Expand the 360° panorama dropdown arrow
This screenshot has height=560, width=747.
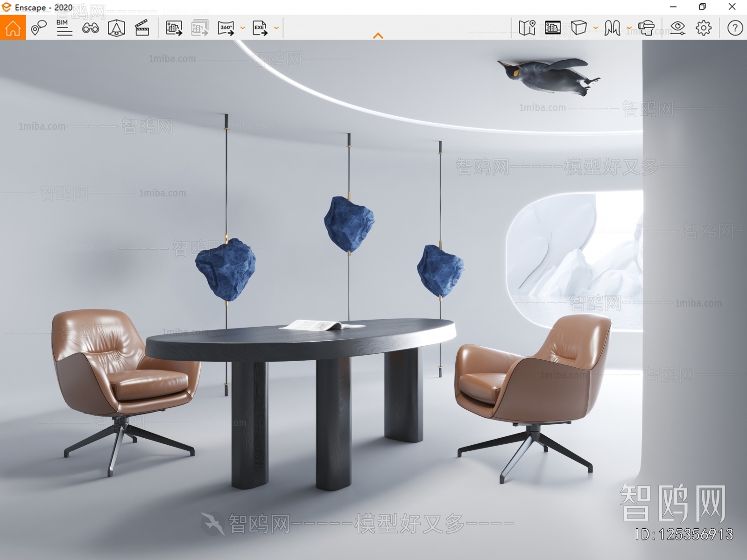point(242,28)
